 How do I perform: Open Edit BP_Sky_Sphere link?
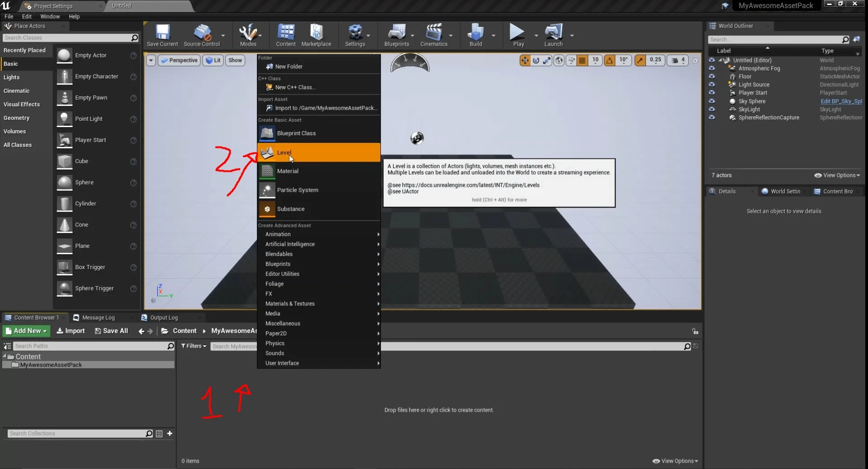click(x=841, y=101)
